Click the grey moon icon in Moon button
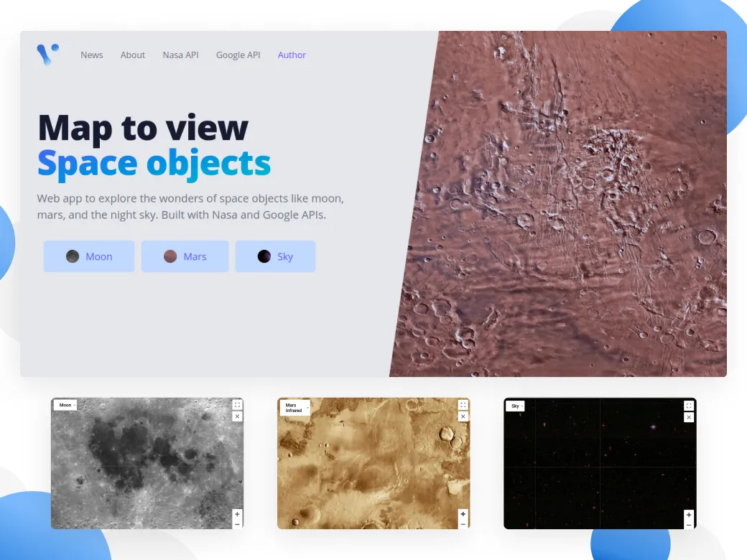The width and height of the screenshot is (747, 560). (x=73, y=256)
